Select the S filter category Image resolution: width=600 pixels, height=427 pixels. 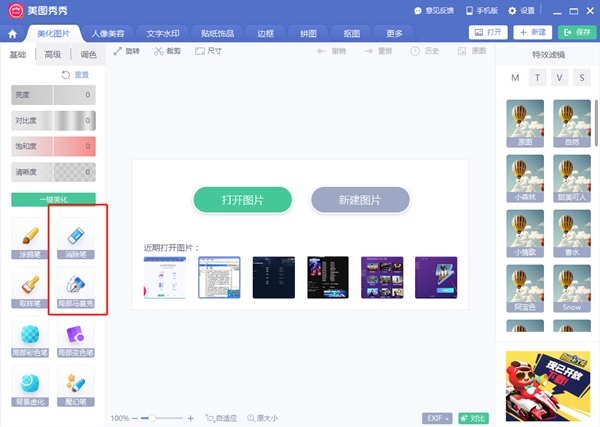(x=582, y=78)
